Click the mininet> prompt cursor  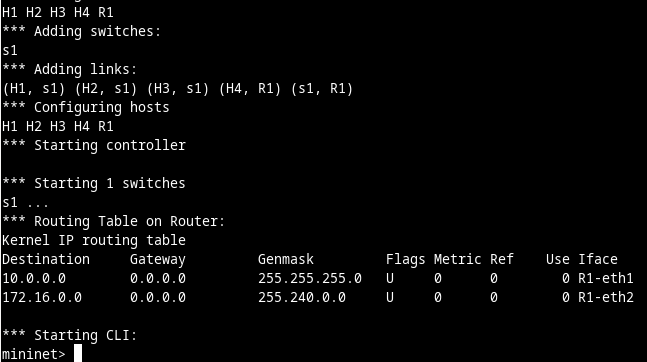(x=78, y=354)
